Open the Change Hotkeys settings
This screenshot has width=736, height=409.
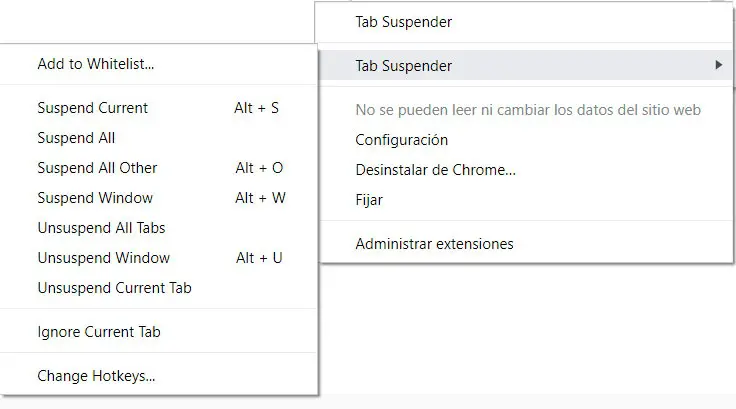click(x=96, y=377)
